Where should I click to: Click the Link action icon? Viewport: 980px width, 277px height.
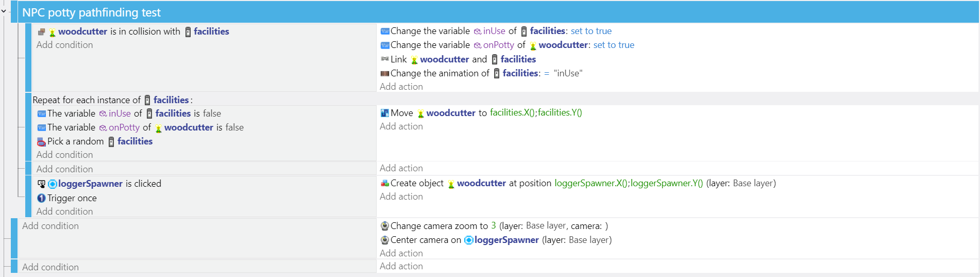pyautogui.click(x=384, y=59)
